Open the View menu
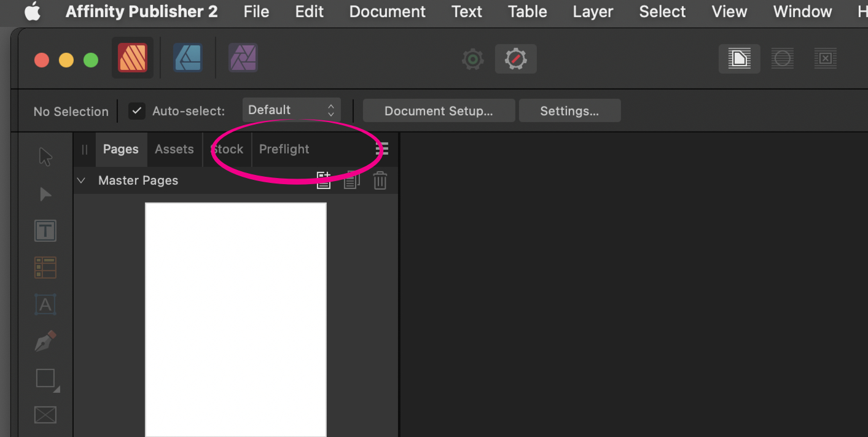The image size is (868, 437). click(729, 12)
